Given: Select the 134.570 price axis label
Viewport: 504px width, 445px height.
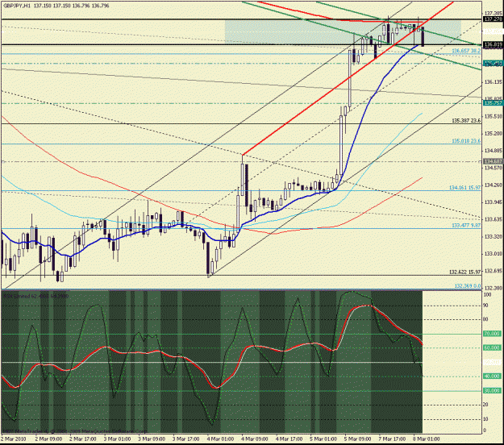Looking at the screenshot, I should (x=493, y=168).
